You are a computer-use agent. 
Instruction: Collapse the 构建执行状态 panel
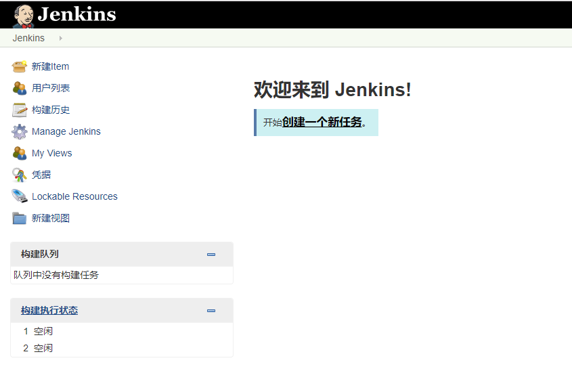211,311
